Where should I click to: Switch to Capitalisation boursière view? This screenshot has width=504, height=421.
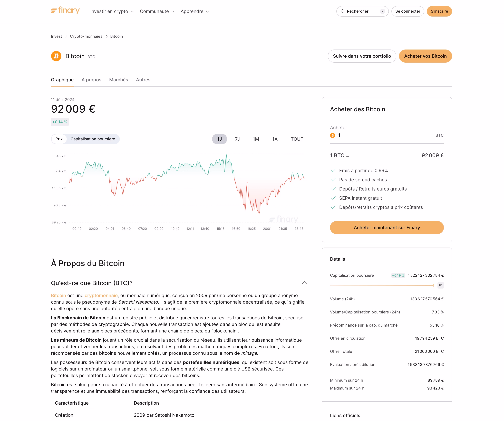coord(93,139)
